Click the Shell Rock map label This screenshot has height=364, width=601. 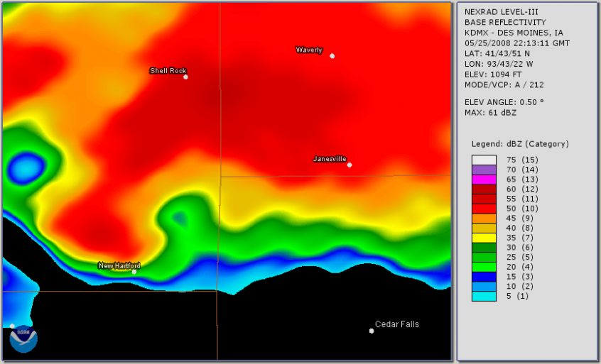(168, 70)
